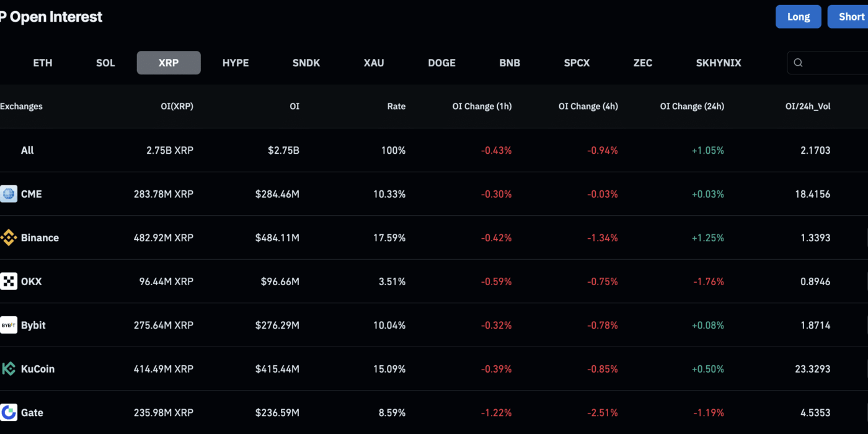The width and height of the screenshot is (868, 434).
Task: Click the magnifier icon in search box
Action: [x=799, y=63]
